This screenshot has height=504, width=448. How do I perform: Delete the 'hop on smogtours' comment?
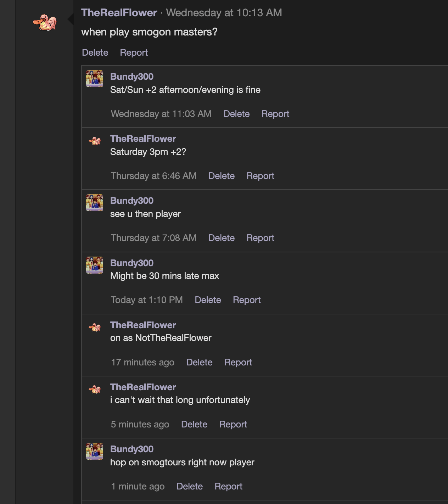pyautogui.click(x=190, y=486)
